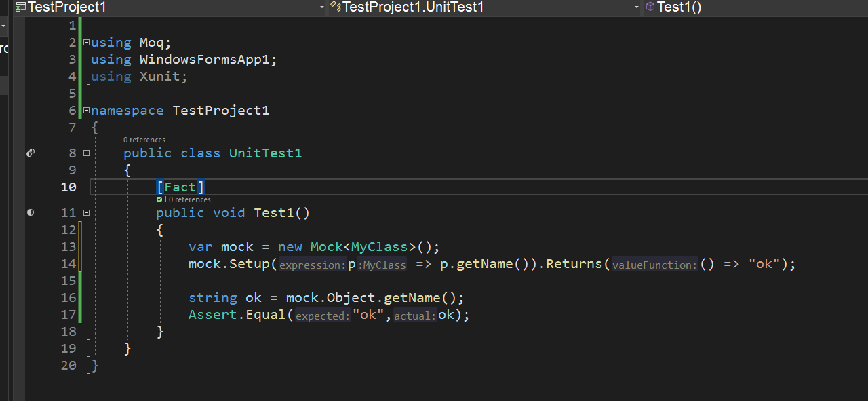Click Assert on line 17
This screenshot has height=401, width=868.
[x=213, y=315]
